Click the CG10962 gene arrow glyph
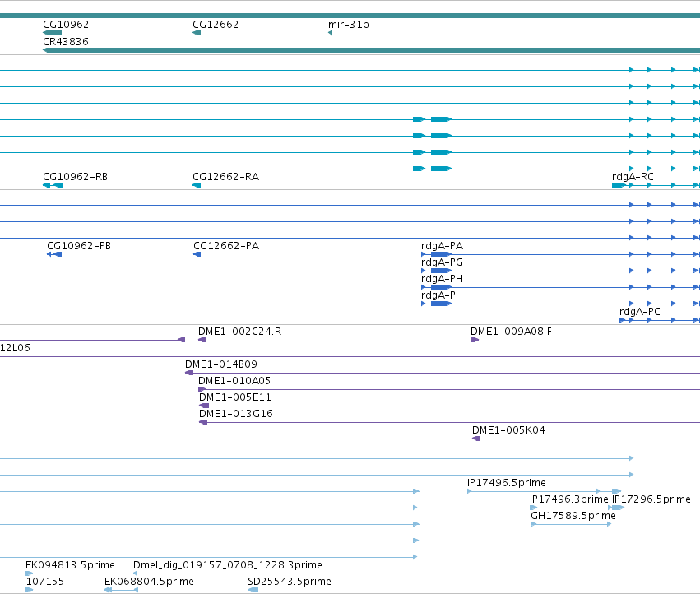 point(52,33)
